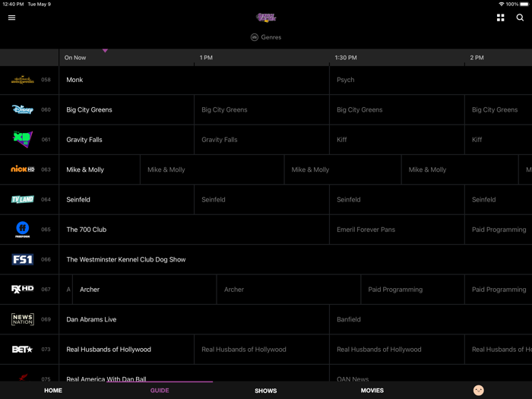Jump to the 1:30 PM time header

(346, 58)
